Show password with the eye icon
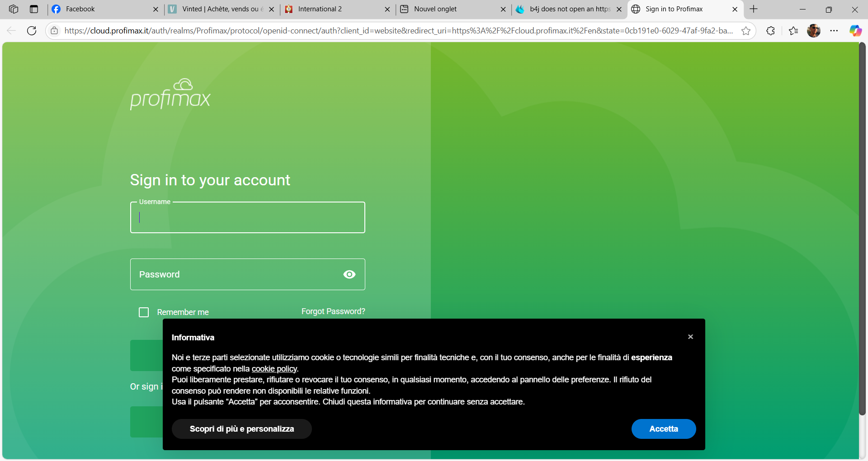This screenshot has height=461, width=868. (x=349, y=274)
